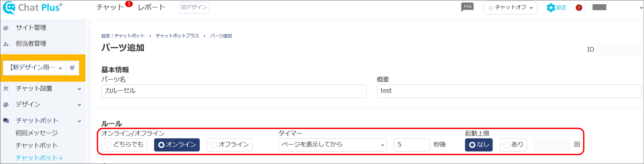Open the チャットオフ status dropdown
The image size is (644, 164).
pyautogui.click(x=510, y=8)
